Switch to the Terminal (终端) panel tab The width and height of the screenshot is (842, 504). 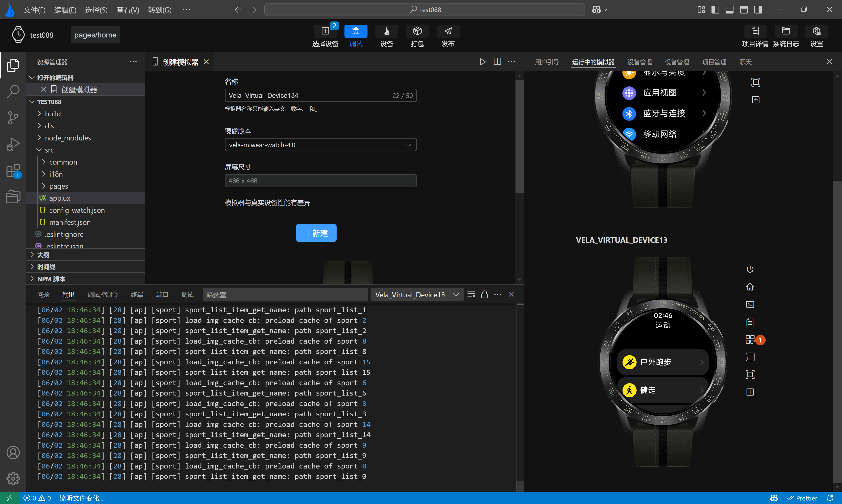[x=137, y=295]
